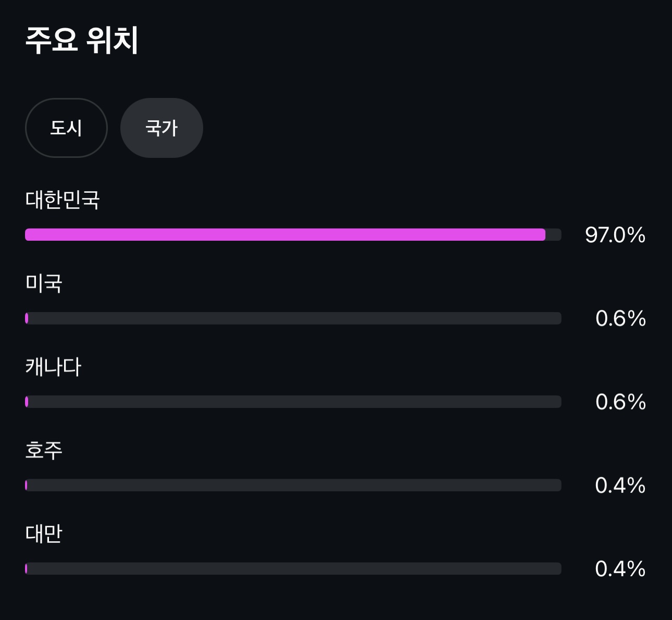The height and width of the screenshot is (620, 672).
Task: Click the 97.0% value
Action: click(615, 235)
